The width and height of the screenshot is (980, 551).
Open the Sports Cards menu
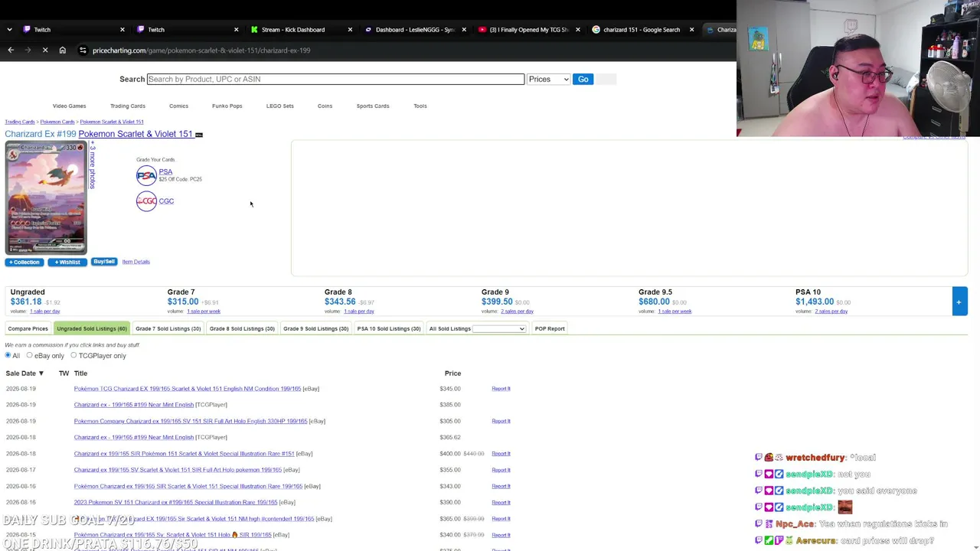[373, 106]
